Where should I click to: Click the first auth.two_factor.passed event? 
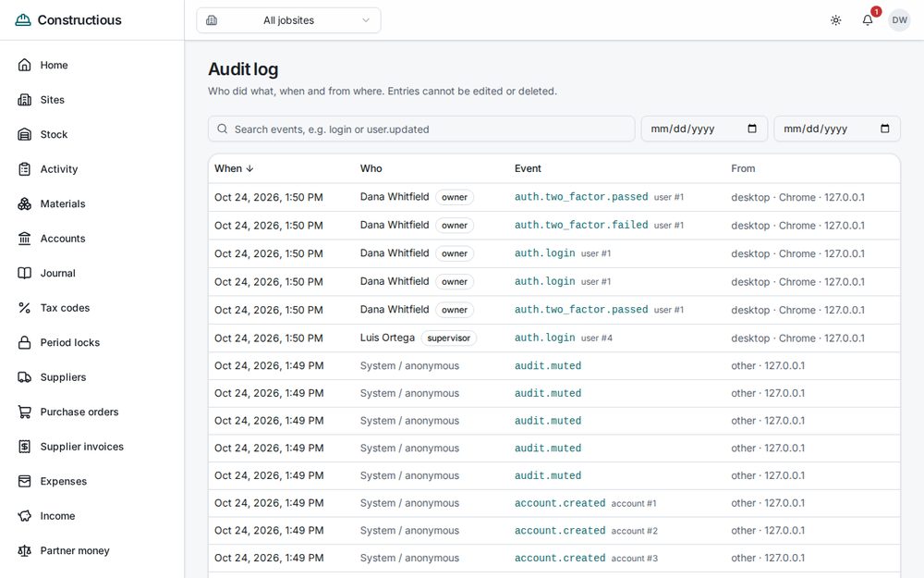581,197
